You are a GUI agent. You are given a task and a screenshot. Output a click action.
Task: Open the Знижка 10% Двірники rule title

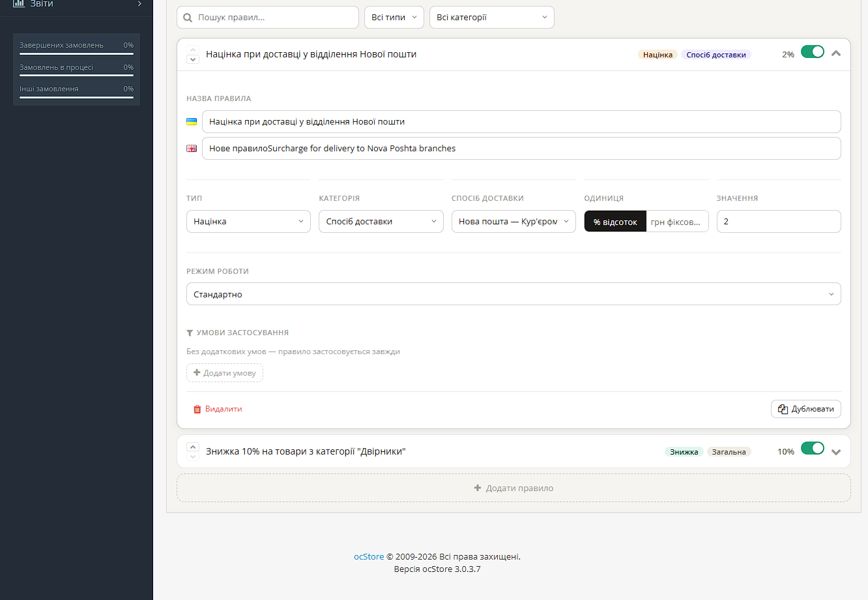(306, 451)
